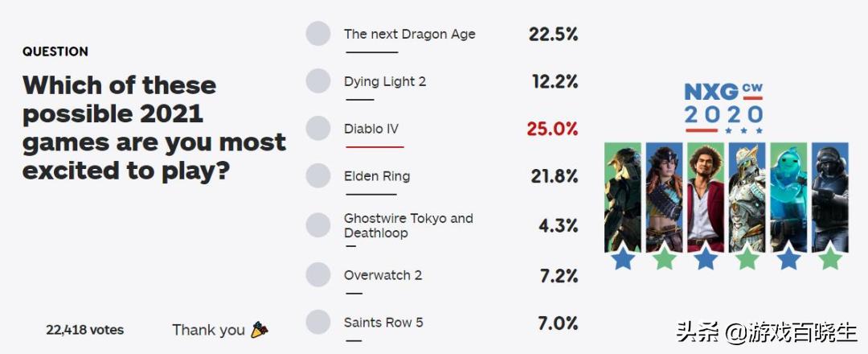Click the Overwatch 2 option text
Image resolution: width=868 pixels, height=354 pixels.
(383, 275)
